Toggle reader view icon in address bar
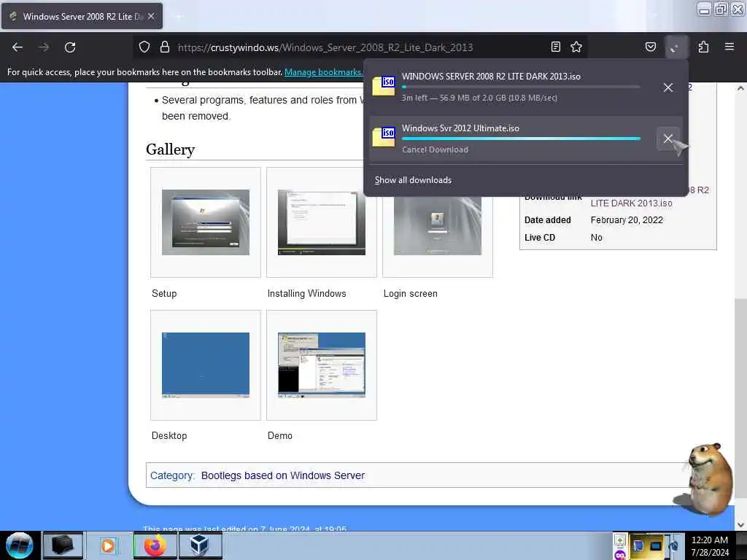The width and height of the screenshot is (747, 560). (555, 47)
